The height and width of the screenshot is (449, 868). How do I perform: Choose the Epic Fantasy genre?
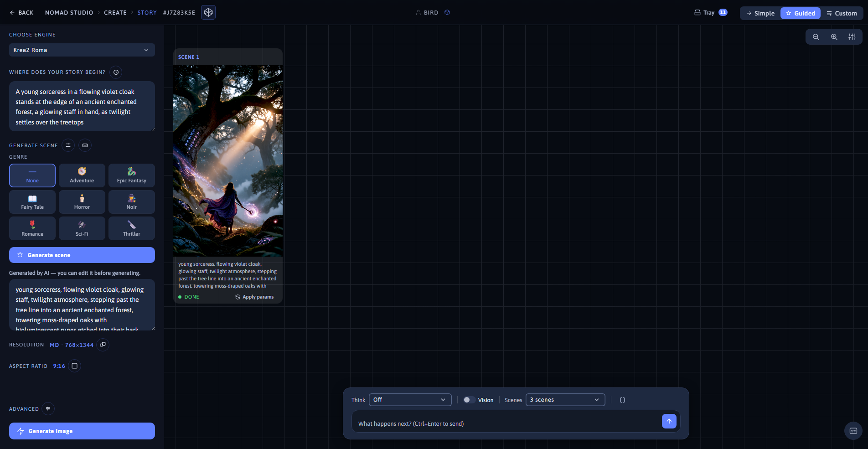pyautogui.click(x=132, y=175)
